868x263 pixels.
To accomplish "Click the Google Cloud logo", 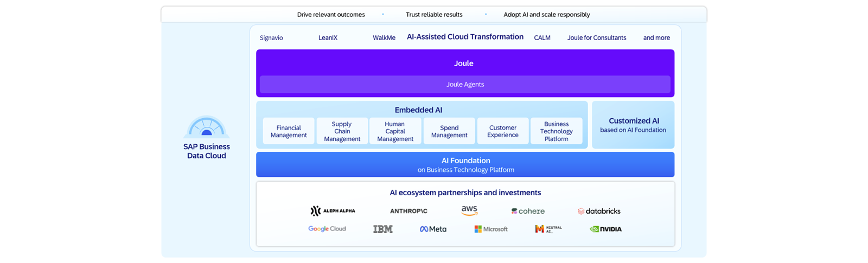I will coord(327,229).
